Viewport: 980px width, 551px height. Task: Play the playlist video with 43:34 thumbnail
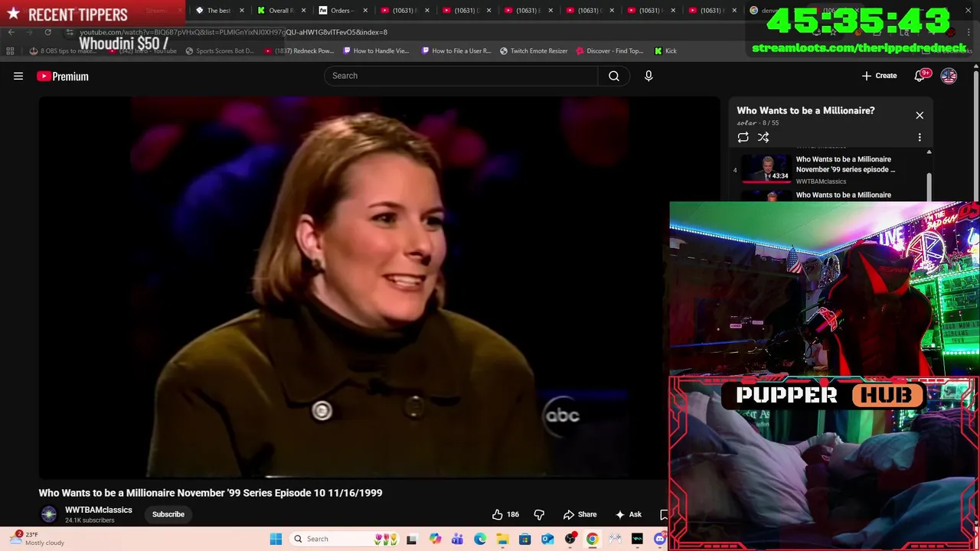[x=766, y=169]
